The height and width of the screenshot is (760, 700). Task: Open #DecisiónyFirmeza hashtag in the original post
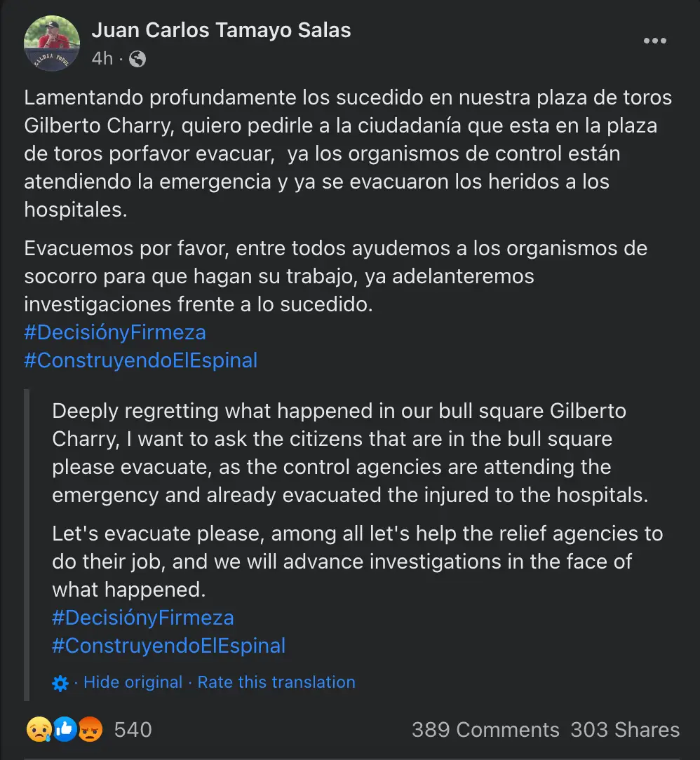115,332
